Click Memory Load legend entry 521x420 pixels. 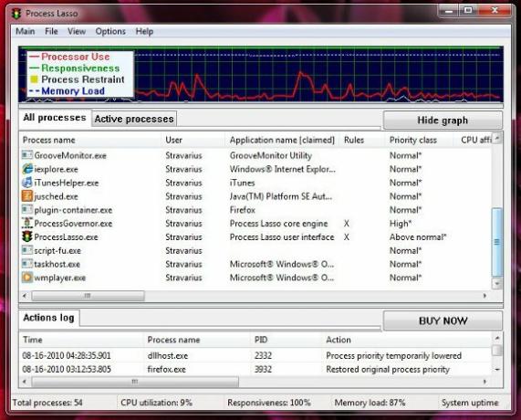(x=68, y=90)
